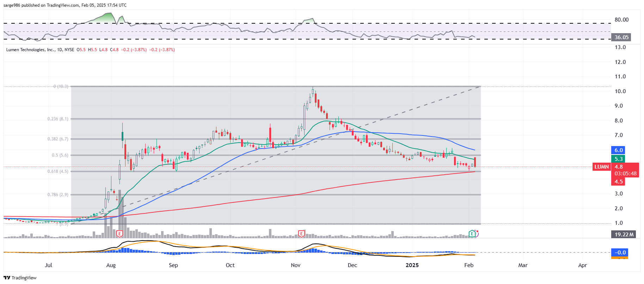Select the blue MACD -0.0 value tag

tap(620, 253)
